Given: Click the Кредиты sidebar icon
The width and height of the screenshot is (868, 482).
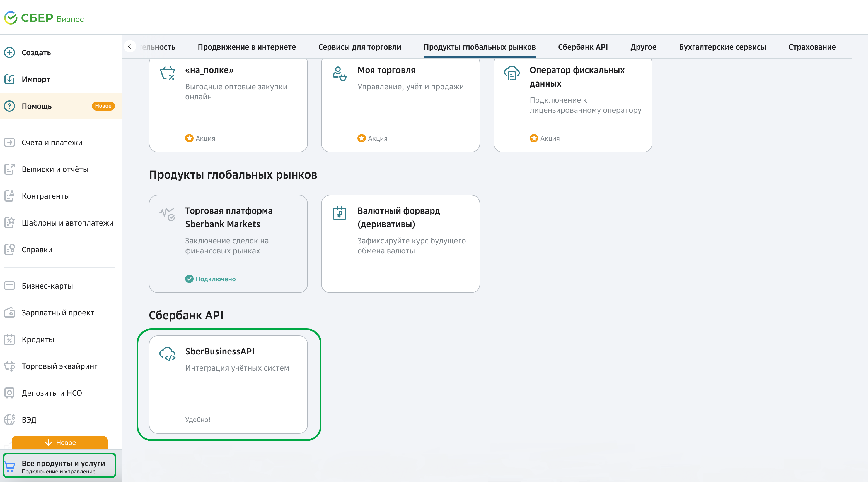Looking at the screenshot, I should pyautogui.click(x=9, y=339).
